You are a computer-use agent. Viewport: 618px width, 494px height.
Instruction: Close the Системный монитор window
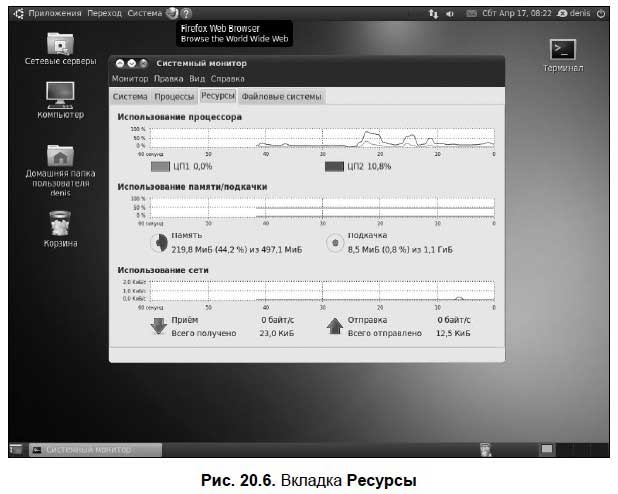tap(143, 63)
